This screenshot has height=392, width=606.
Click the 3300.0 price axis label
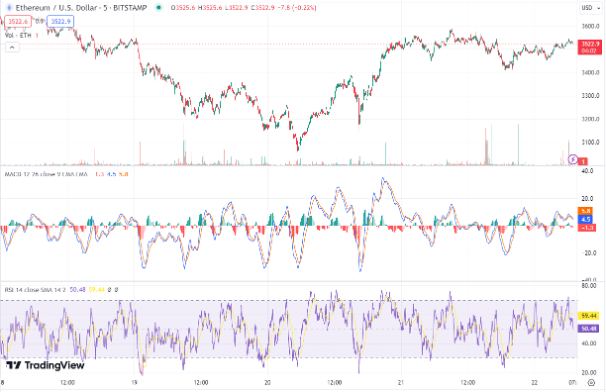click(590, 96)
